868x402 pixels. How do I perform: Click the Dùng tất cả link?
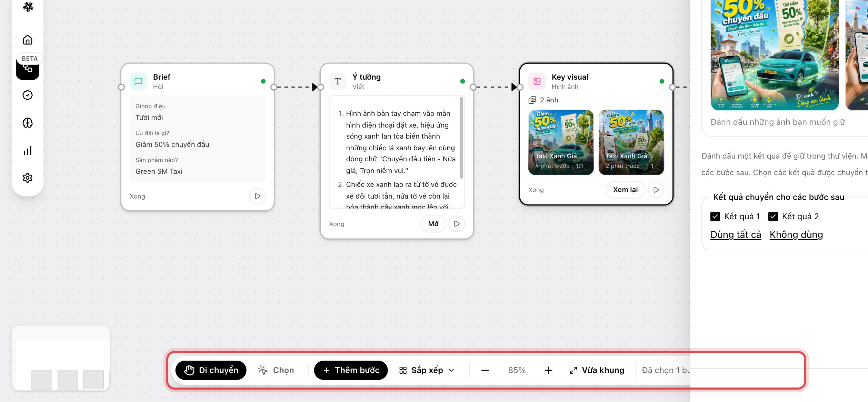pyautogui.click(x=736, y=235)
